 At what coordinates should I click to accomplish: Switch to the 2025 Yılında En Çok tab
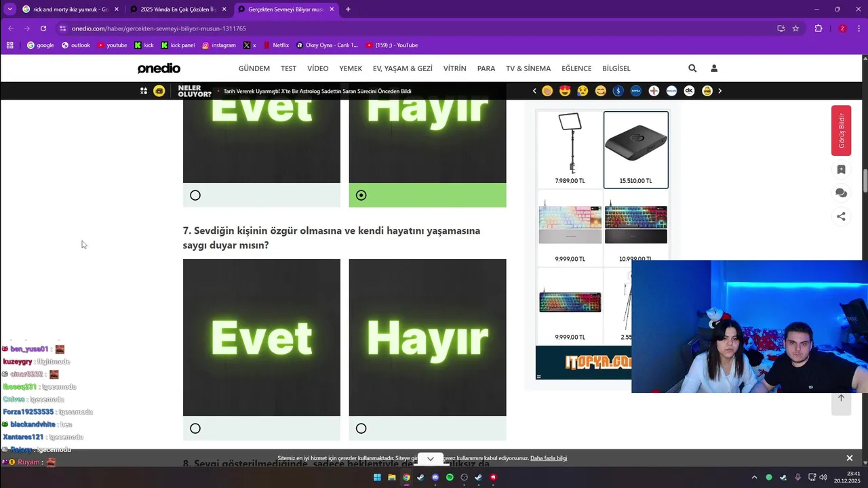tap(178, 9)
